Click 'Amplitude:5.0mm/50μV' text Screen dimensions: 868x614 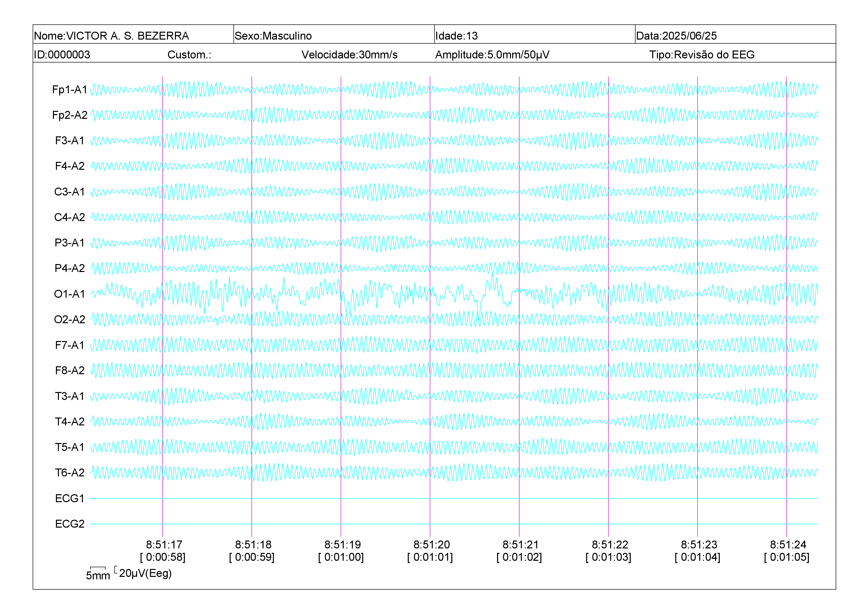[x=492, y=55]
